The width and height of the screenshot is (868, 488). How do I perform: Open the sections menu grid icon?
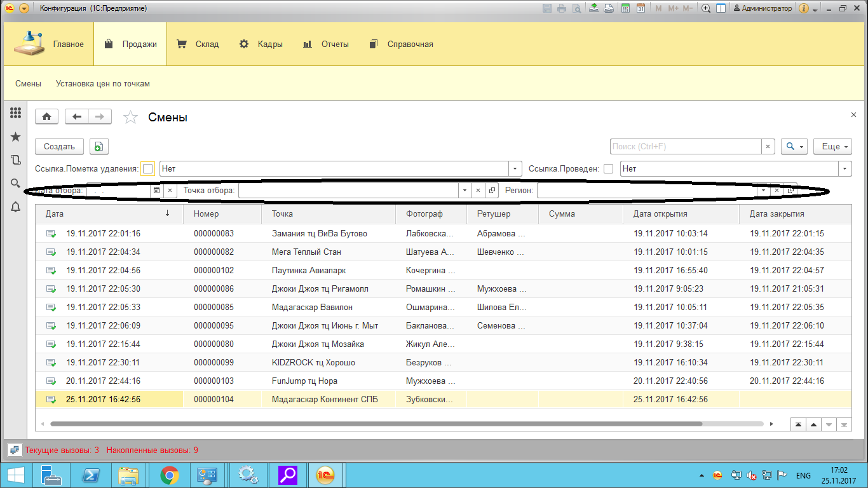16,113
